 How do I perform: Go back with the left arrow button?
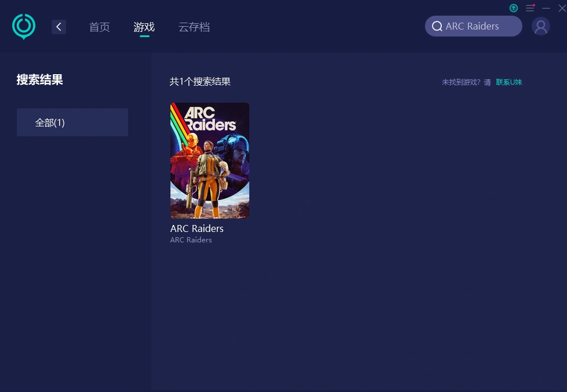[59, 27]
